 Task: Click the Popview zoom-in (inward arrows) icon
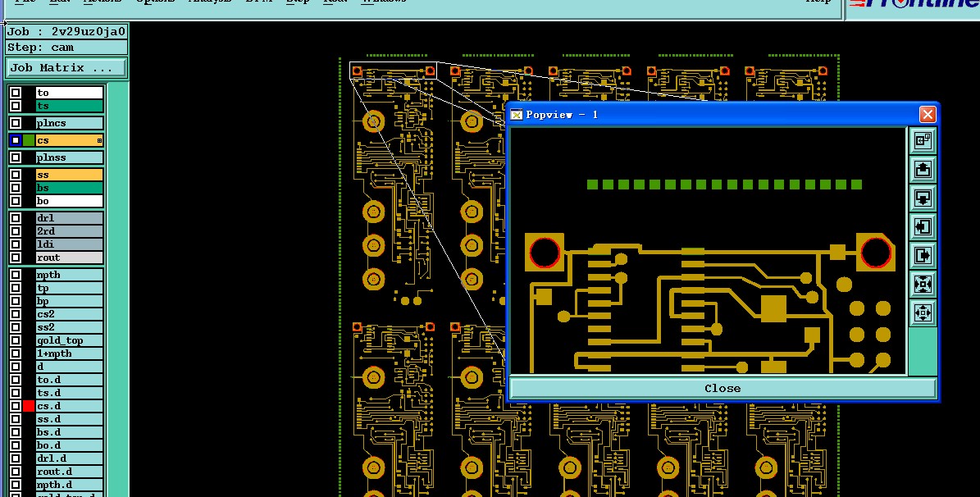923,284
